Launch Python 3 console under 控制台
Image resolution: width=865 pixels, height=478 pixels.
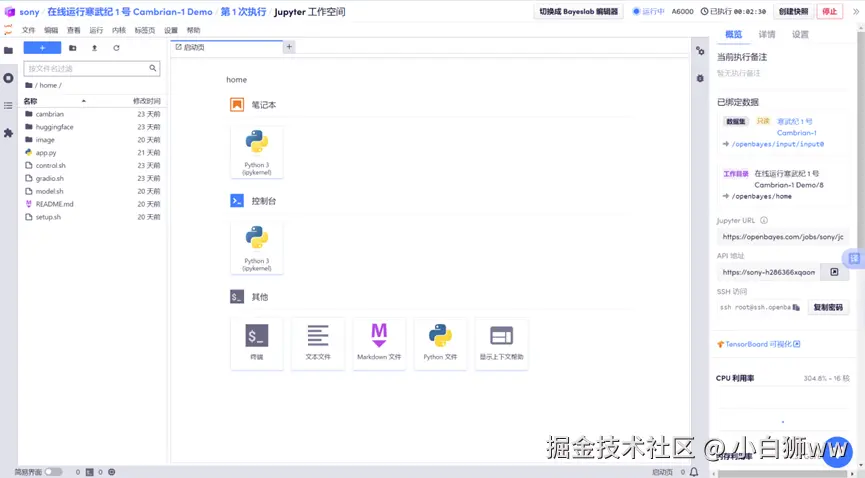(x=257, y=248)
